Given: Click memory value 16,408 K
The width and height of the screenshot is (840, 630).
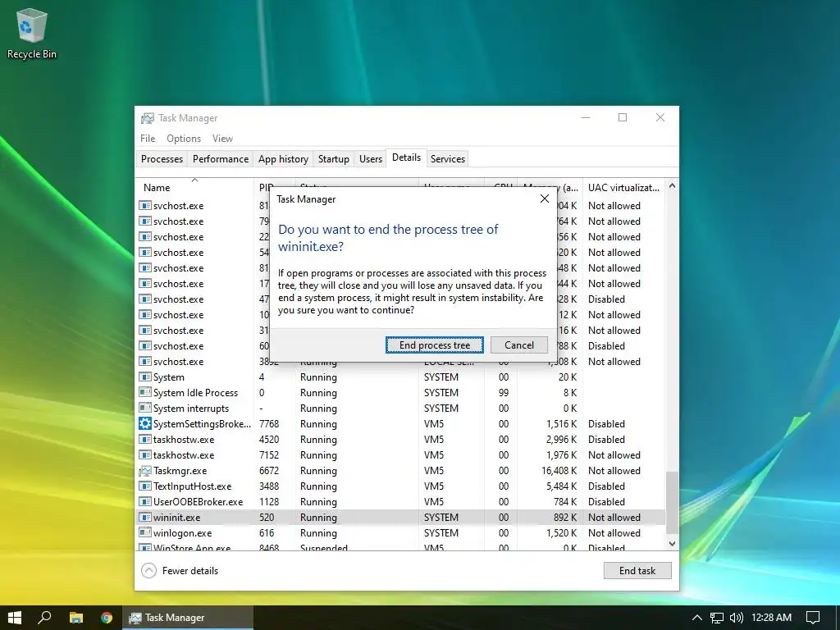Looking at the screenshot, I should click(559, 471).
